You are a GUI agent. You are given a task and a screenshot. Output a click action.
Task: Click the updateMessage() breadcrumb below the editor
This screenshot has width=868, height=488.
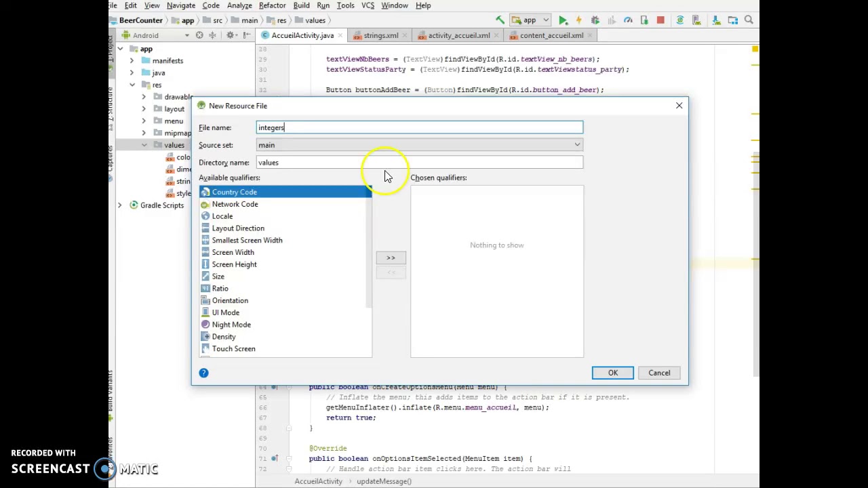point(384,481)
